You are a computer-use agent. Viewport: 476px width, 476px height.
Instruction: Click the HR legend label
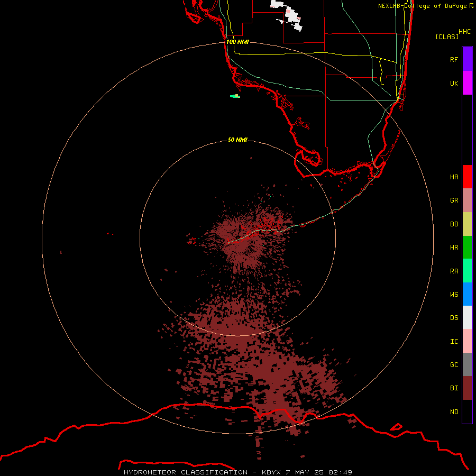pos(454,248)
